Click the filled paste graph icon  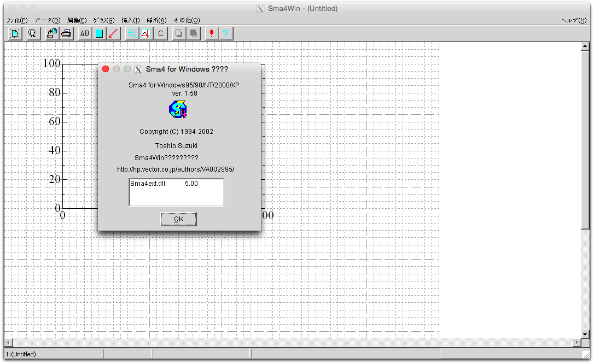[193, 33]
